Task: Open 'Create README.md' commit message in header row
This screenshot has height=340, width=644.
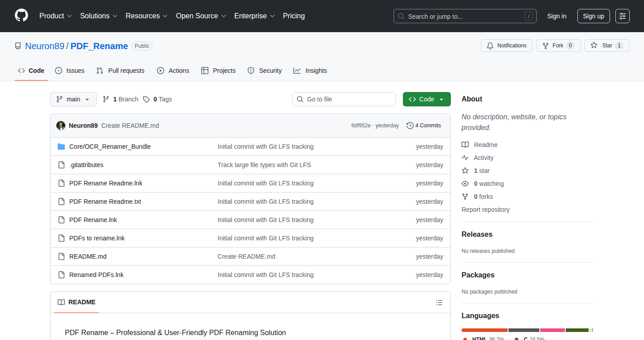Action: point(130,126)
